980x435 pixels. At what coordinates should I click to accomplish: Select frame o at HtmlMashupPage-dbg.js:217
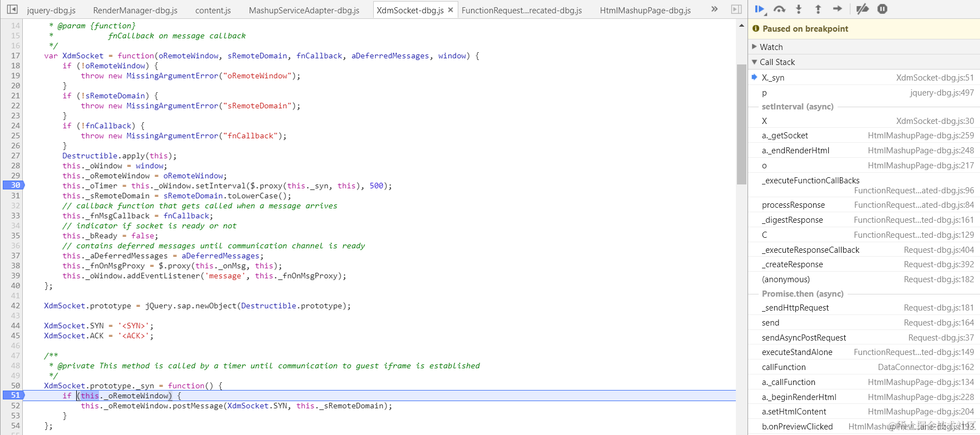pyautogui.click(x=863, y=166)
